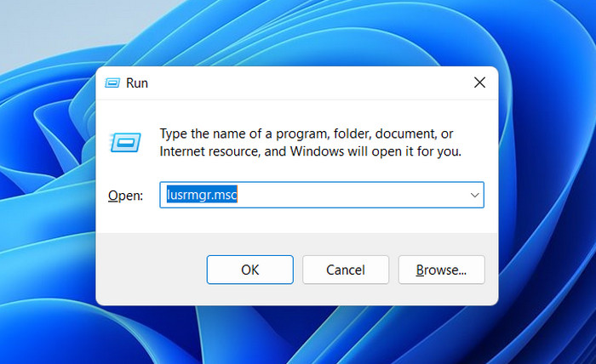Image resolution: width=596 pixels, height=364 pixels.
Task: Click the lusrmgr.msc text in Open field
Action: pyautogui.click(x=202, y=195)
